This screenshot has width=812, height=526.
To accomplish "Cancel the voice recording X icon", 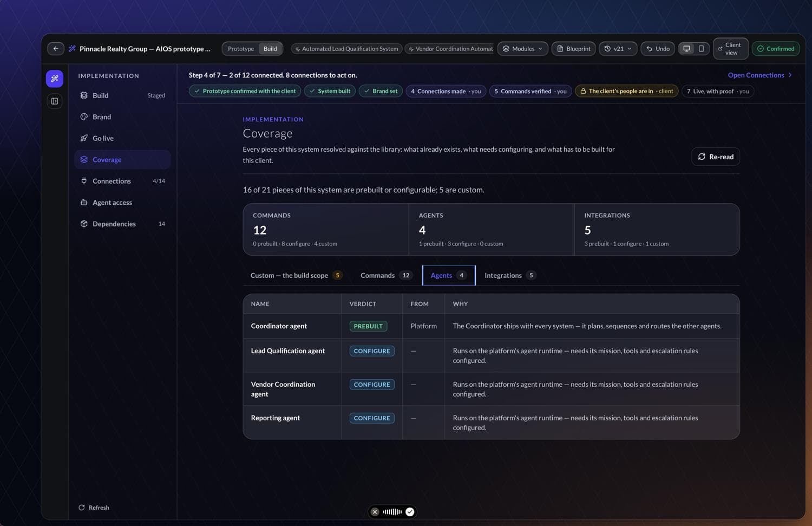I will [375, 512].
